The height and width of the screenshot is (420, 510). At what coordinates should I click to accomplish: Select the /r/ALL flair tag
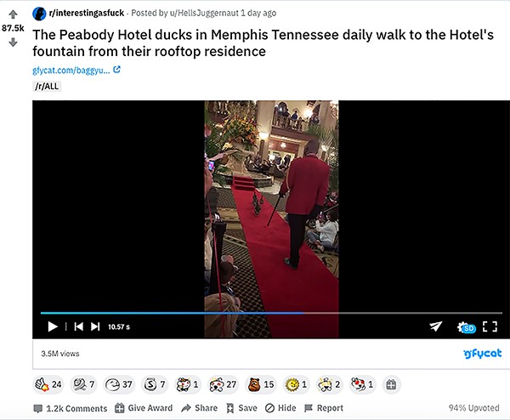(47, 86)
